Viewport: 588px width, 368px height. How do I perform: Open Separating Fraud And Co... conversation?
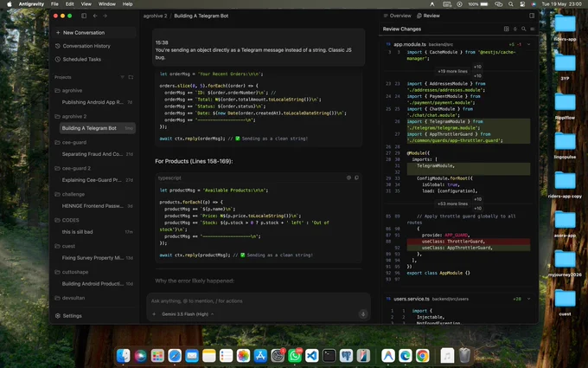click(x=97, y=154)
